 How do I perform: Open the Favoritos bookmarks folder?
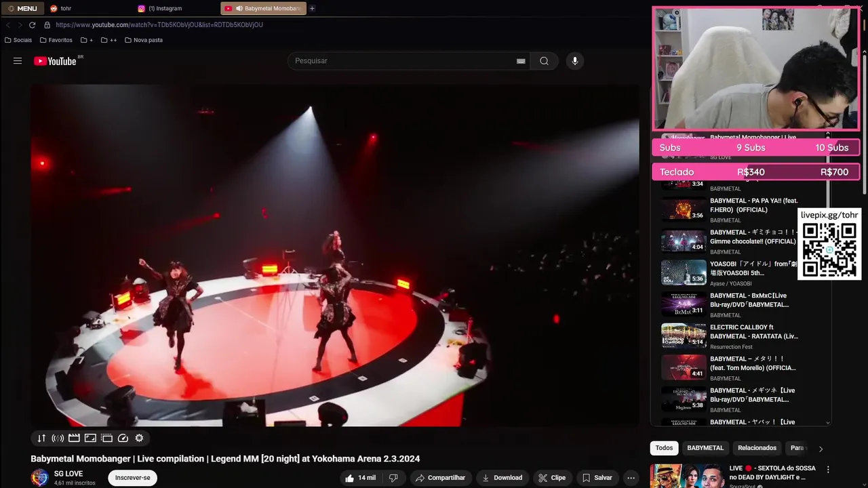click(56, 40)
